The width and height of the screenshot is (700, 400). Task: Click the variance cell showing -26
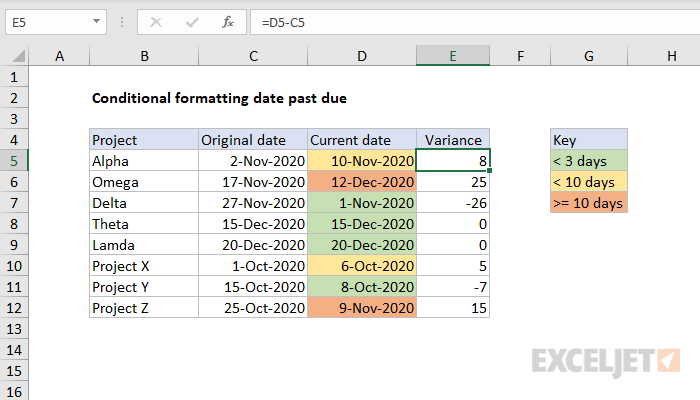[453, 203]
